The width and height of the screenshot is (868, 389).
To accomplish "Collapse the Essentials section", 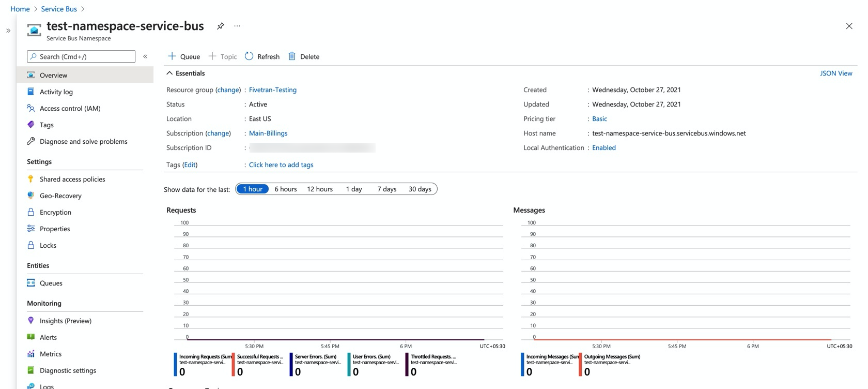I will 169,73.
